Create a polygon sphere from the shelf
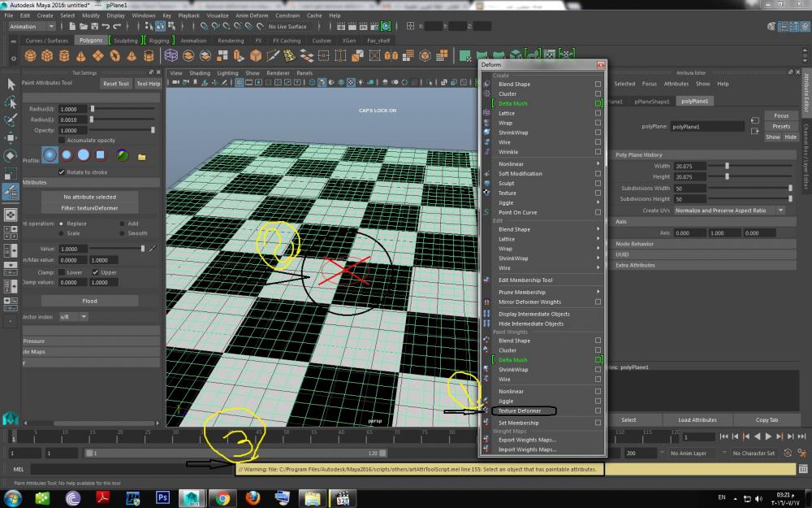 click(x=30, y=56)
